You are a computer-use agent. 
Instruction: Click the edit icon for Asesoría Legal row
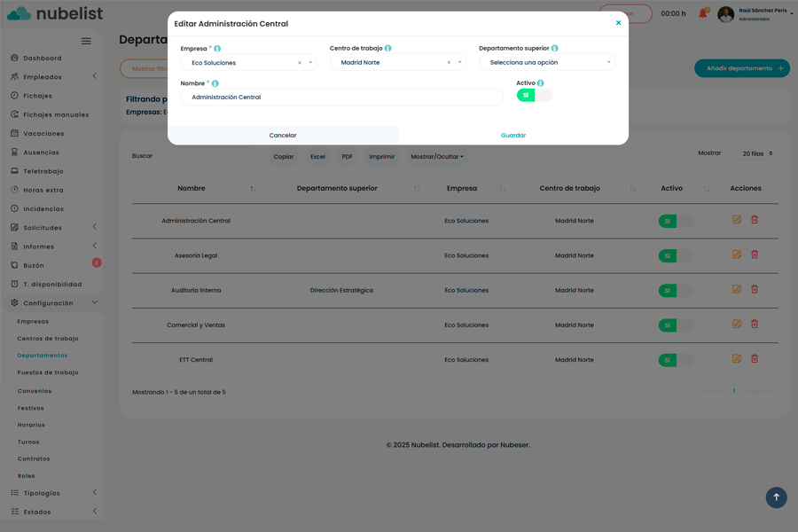[x=737, y=254]
